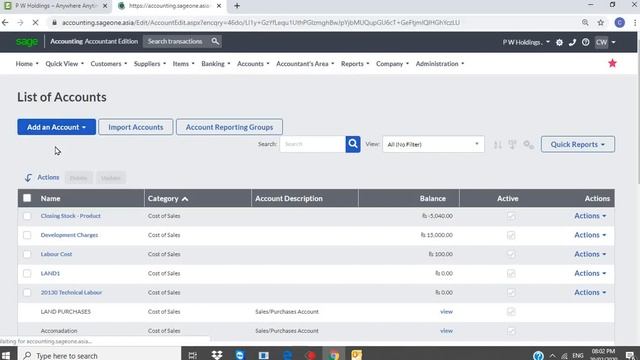Toggle the select-all header checkbox
Screen dimensions: 640x360
27,198
